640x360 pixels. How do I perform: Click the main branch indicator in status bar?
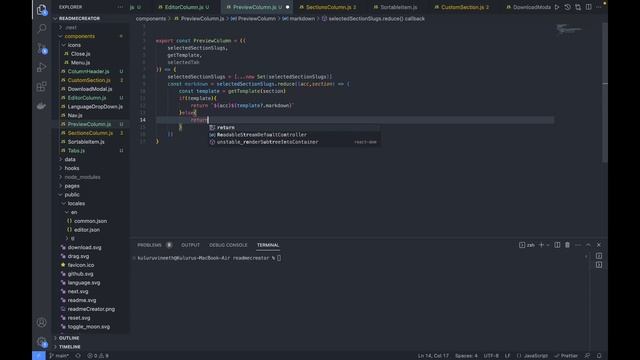[x=59, y=356]
